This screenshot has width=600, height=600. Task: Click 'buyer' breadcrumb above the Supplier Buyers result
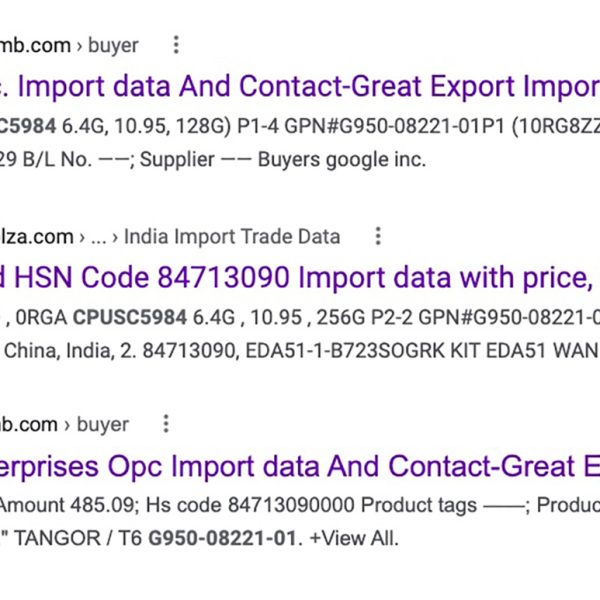(114, 45)
